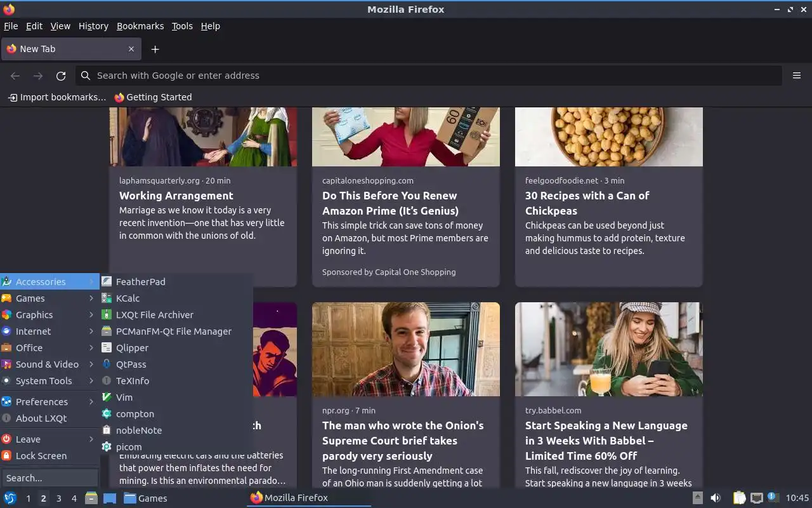
Task: Select the Accessories menu category
Action: coord(49,281)
